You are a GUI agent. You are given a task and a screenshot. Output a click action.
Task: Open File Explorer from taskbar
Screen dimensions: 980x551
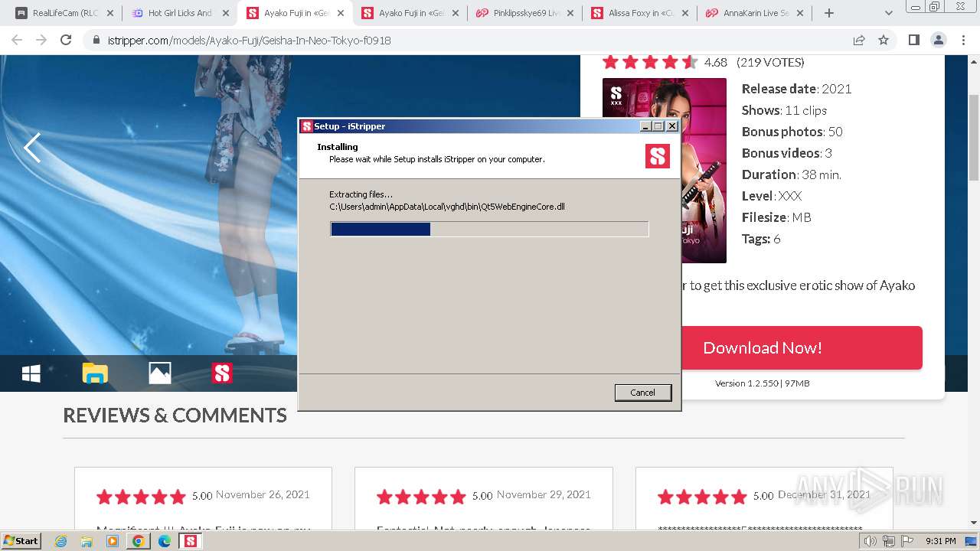87,541
